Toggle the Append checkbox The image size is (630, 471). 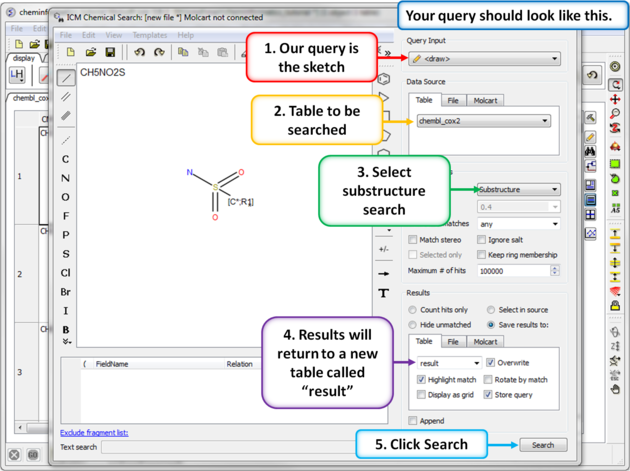414,421
